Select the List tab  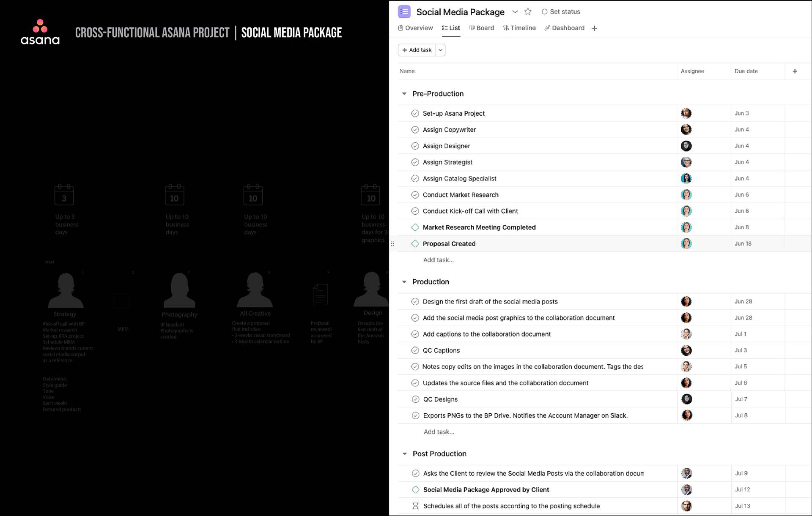[451, 28]
